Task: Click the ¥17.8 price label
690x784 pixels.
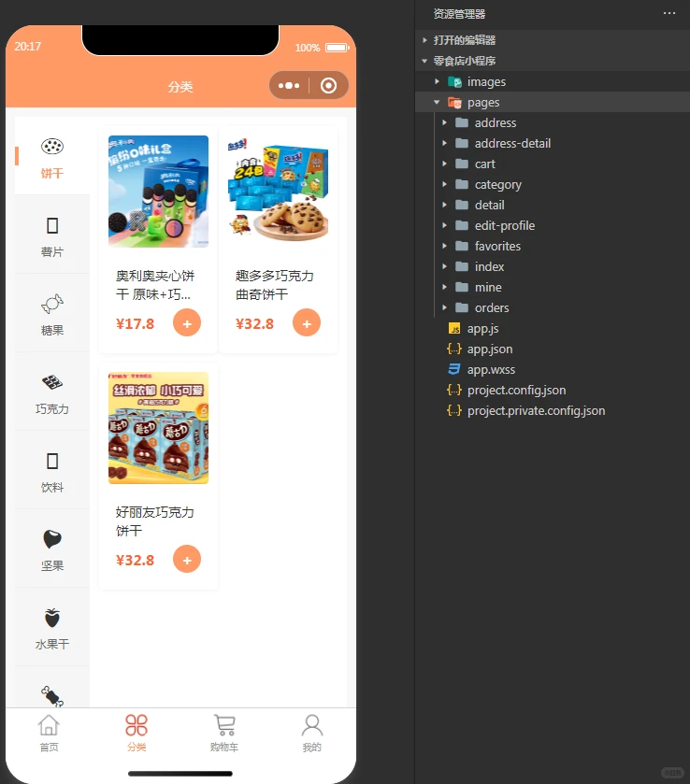Action: coord(135,323)
